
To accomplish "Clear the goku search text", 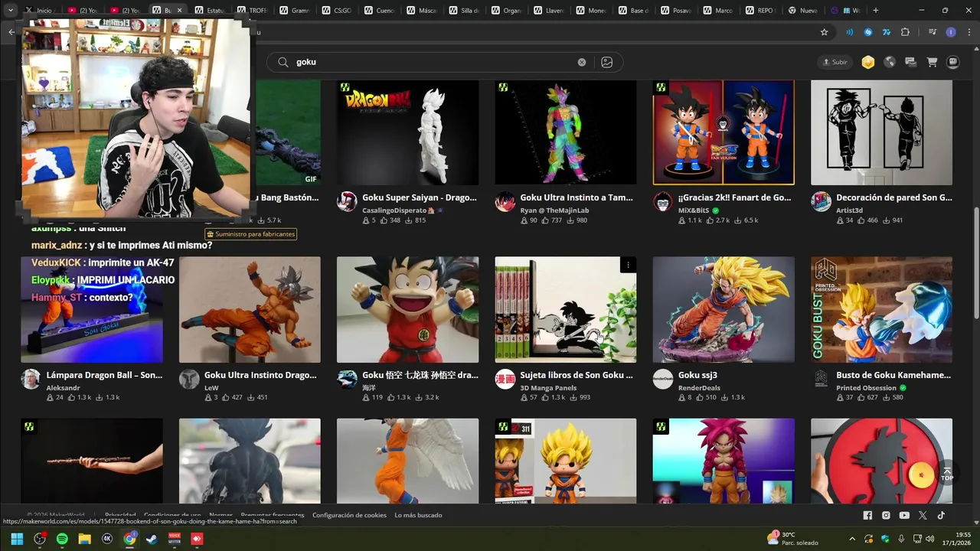I will (582, 62).
